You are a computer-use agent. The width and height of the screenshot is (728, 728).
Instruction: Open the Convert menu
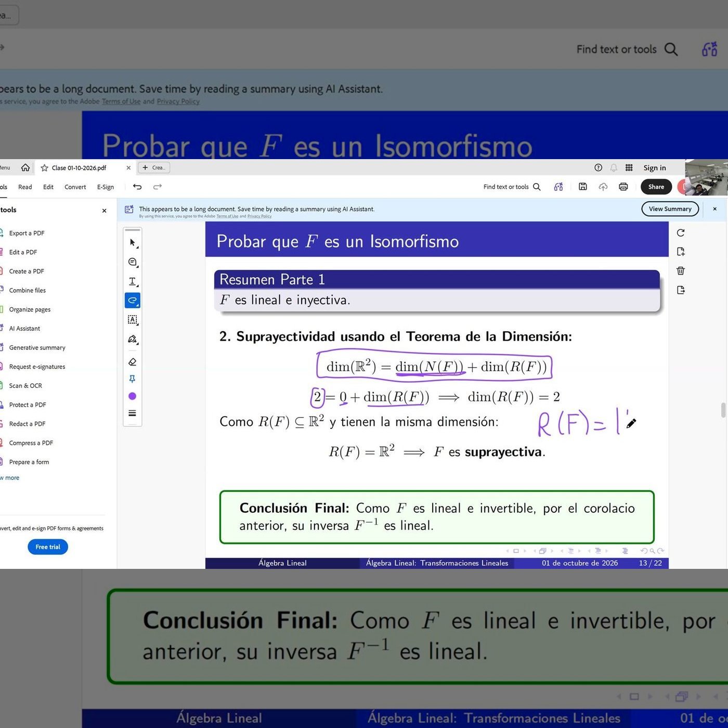(75, 187)
